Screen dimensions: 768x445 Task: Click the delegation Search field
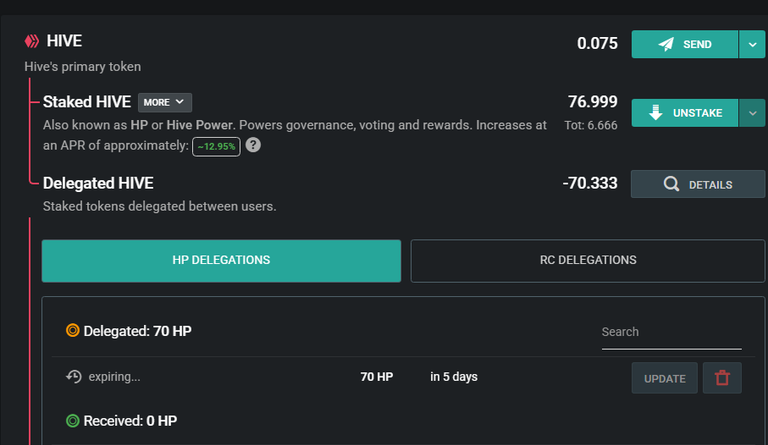coord(672,333)
